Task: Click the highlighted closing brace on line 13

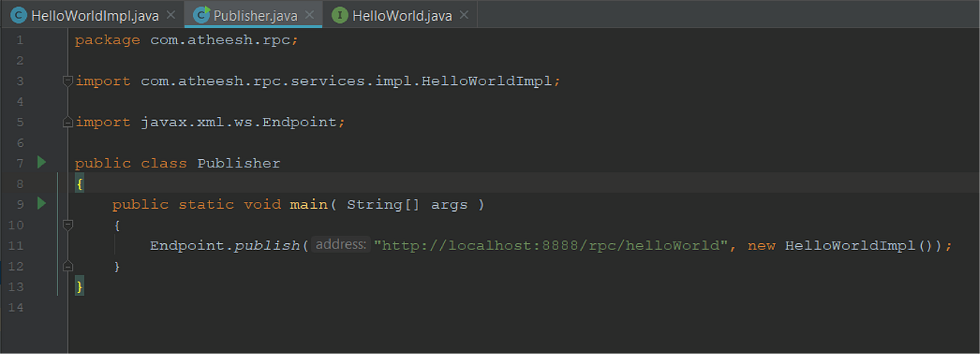Action: (x=80, y=287)
